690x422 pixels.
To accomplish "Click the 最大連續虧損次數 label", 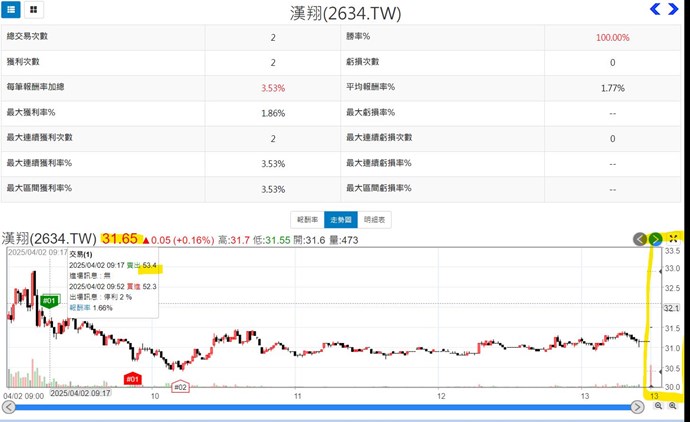I will click(379, 137).
